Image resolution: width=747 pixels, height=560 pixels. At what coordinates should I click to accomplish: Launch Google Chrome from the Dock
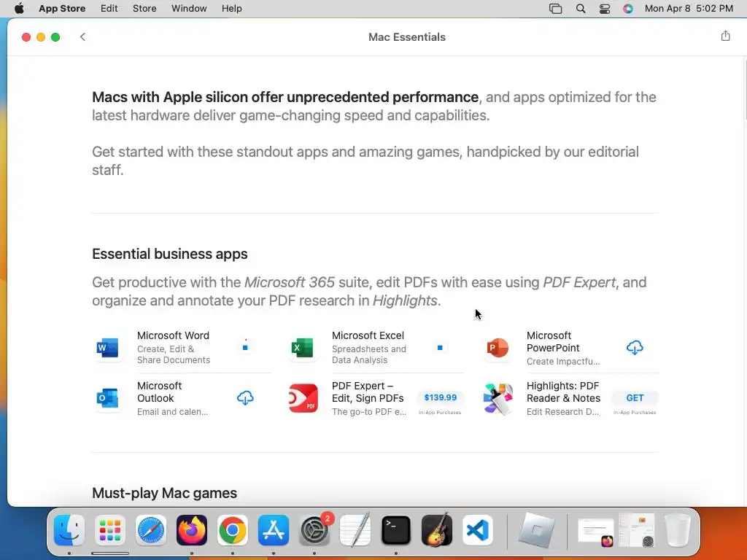coord(233,530)
